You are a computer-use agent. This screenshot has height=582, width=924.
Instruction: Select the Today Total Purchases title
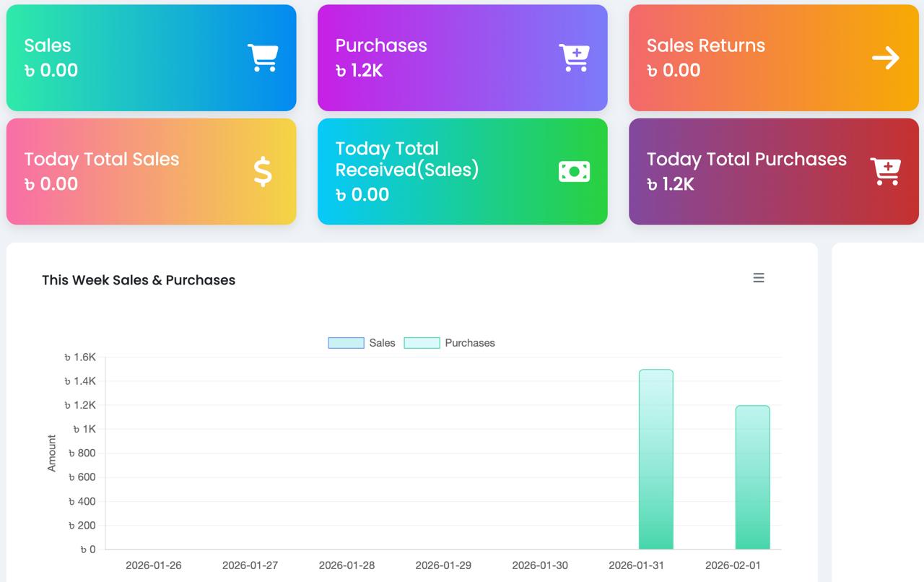coord(746,160)
